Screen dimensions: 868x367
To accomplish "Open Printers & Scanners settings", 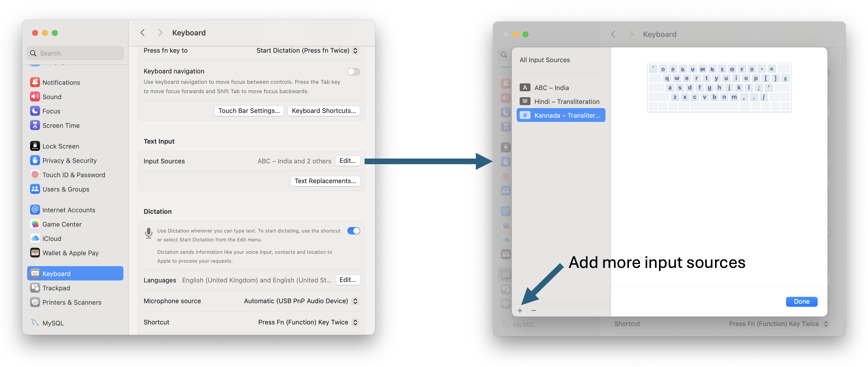I will point(75,302).
